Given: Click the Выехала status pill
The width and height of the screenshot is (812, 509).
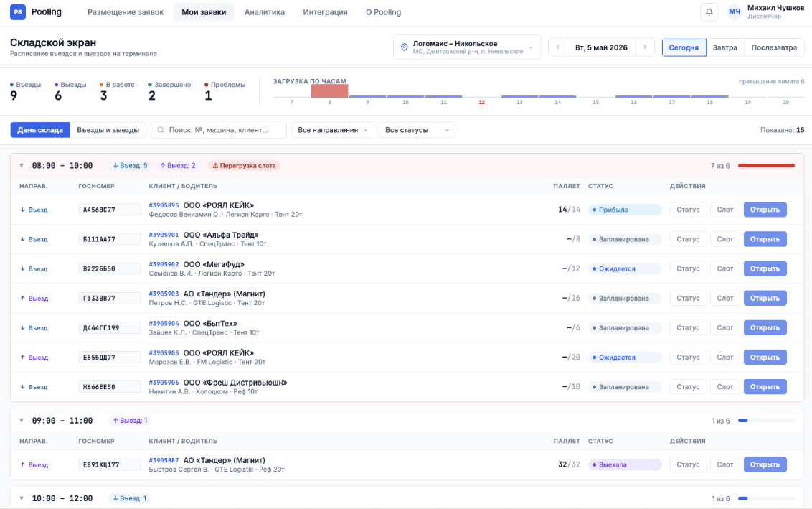Looking at the screenshot, I should pyautogui.click(x=625, y=465).
